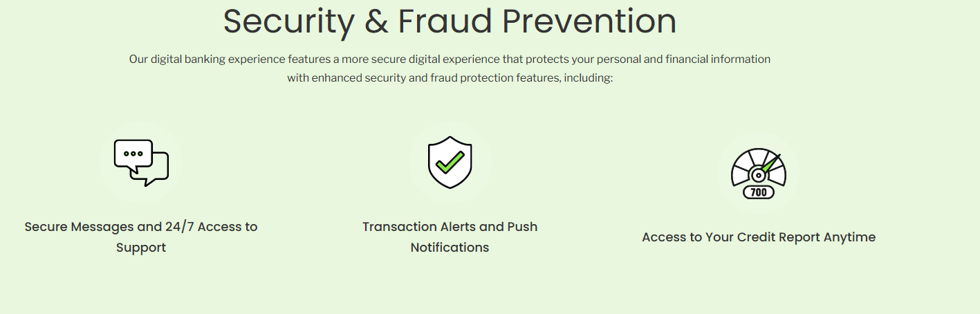Click the word Support under Secure Messages
The width and height of the screenshot is (980, 314).
click(141, 248)
